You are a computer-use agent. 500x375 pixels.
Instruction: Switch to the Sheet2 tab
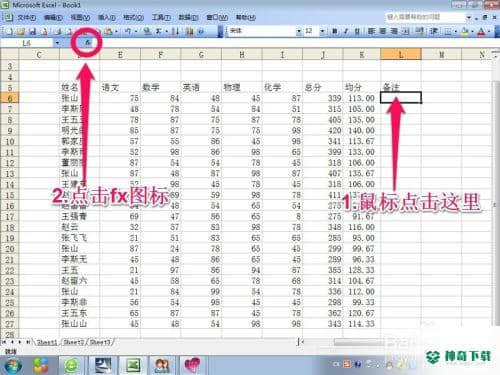point(74,342)
